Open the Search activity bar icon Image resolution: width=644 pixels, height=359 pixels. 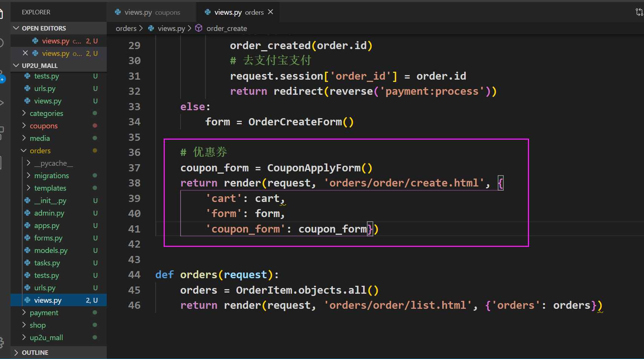[x=2, y=43]
